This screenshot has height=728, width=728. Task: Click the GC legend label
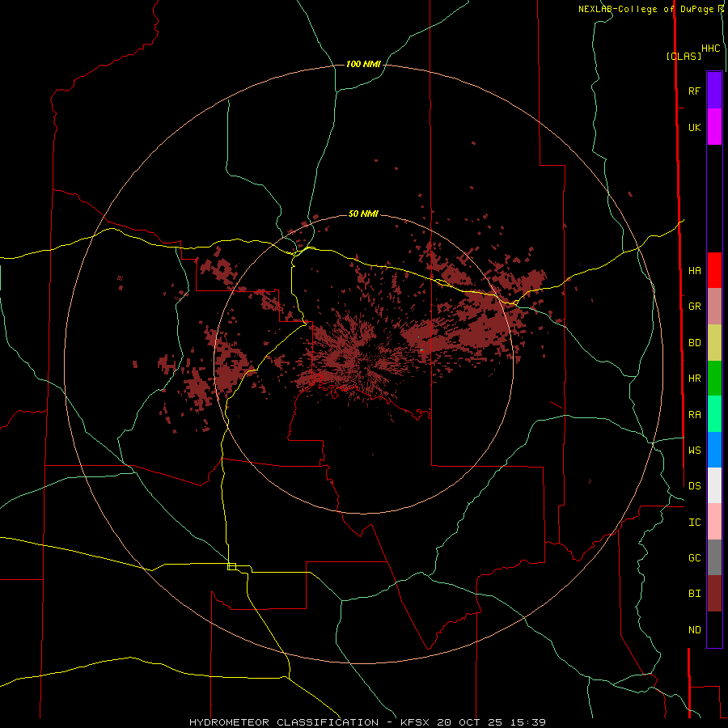(694, 558)
